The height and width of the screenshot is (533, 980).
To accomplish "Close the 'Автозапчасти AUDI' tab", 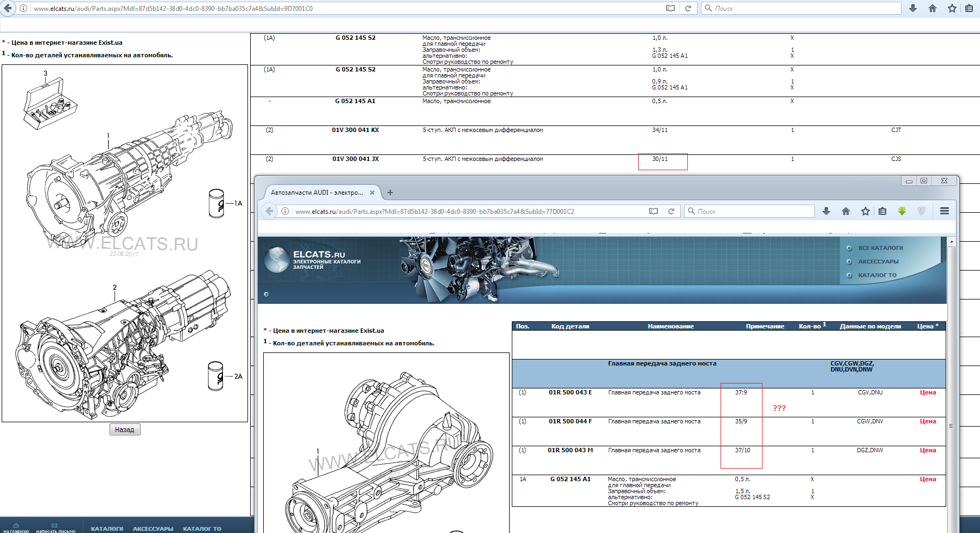I will (372, 193).
